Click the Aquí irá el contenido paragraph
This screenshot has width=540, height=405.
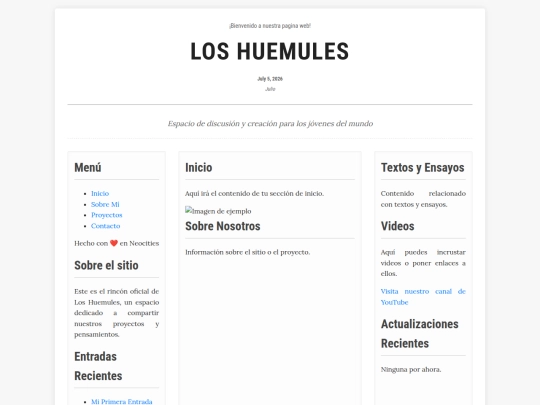pyautogui.click(x=255, y=194)
